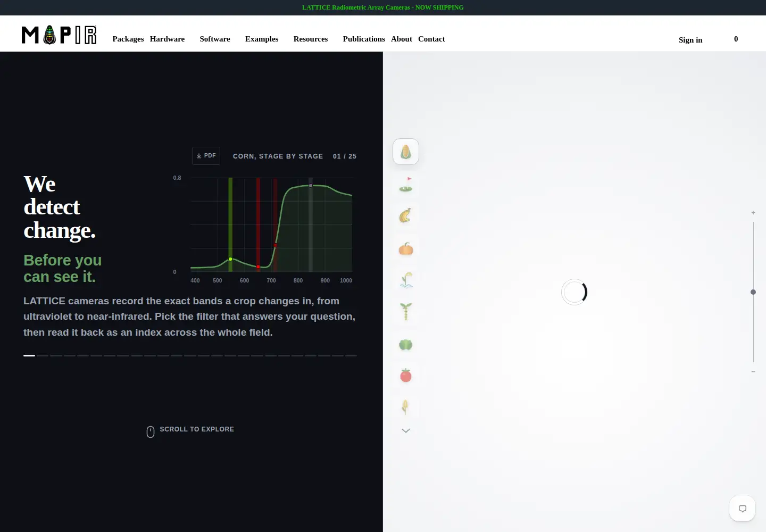The height and width of the screenshot is (532, 766).
Task: Select the tomato crop icon
Action: coord(406,376)
